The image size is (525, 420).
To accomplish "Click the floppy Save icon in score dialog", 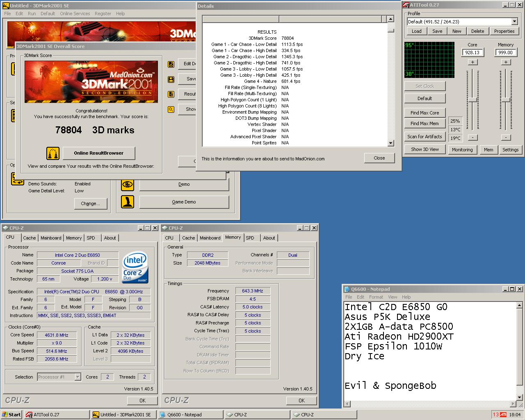I will (x=171, y=79).
